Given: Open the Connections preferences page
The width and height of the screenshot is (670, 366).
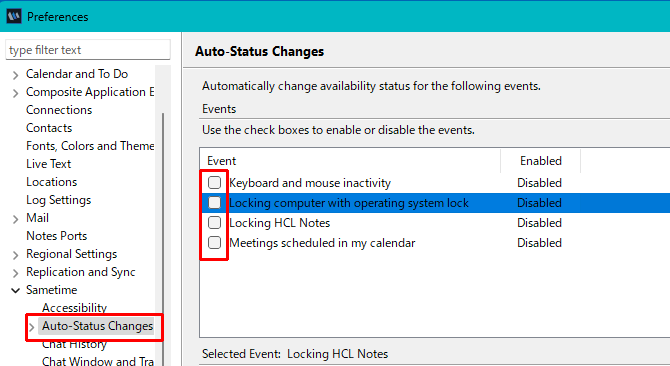Looking at the screenshot, I should 59,110.
